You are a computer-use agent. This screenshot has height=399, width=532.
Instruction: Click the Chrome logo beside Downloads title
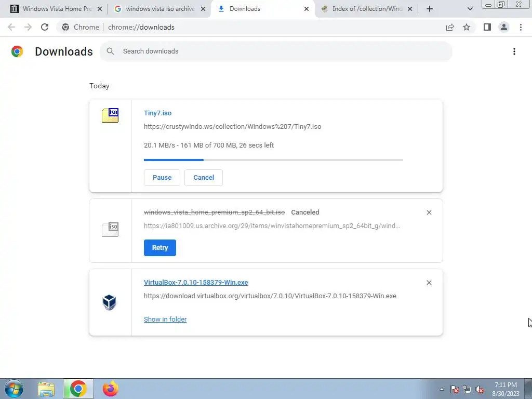[17, 51]
